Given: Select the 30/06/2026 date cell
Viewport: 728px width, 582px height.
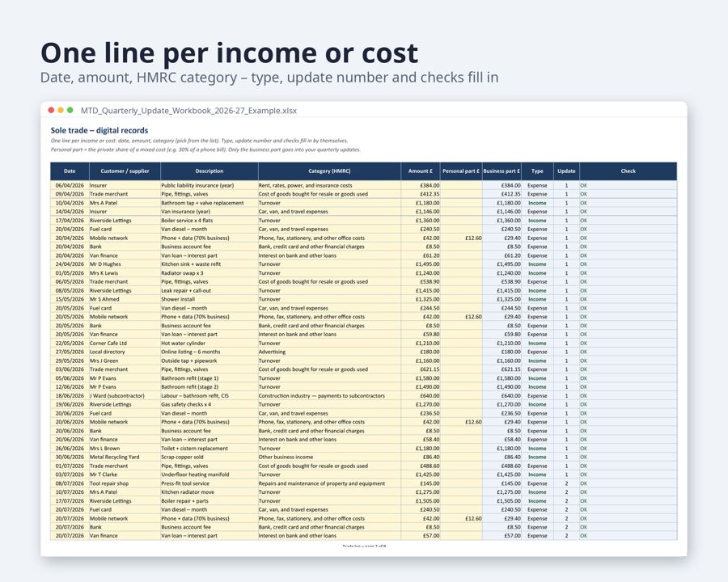Looking at the screenshot, I should (x=70, y=458).
